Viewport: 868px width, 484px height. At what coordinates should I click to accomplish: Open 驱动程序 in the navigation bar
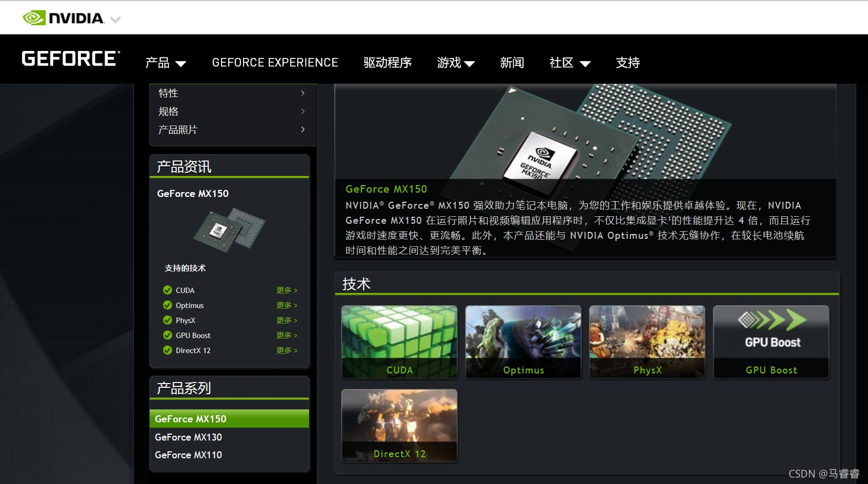click(x=387, y=63)
